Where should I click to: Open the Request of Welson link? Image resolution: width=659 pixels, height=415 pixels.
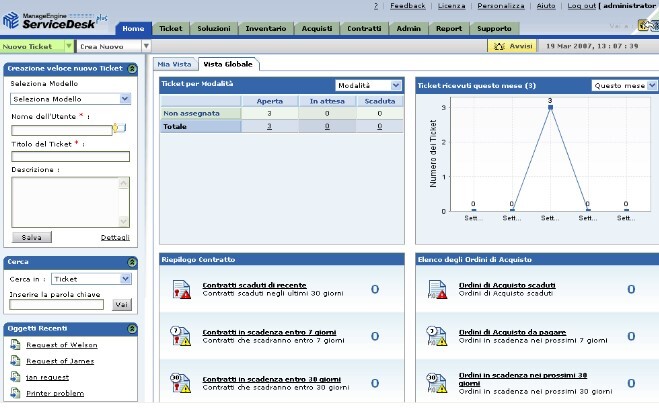tap(62, 345)
